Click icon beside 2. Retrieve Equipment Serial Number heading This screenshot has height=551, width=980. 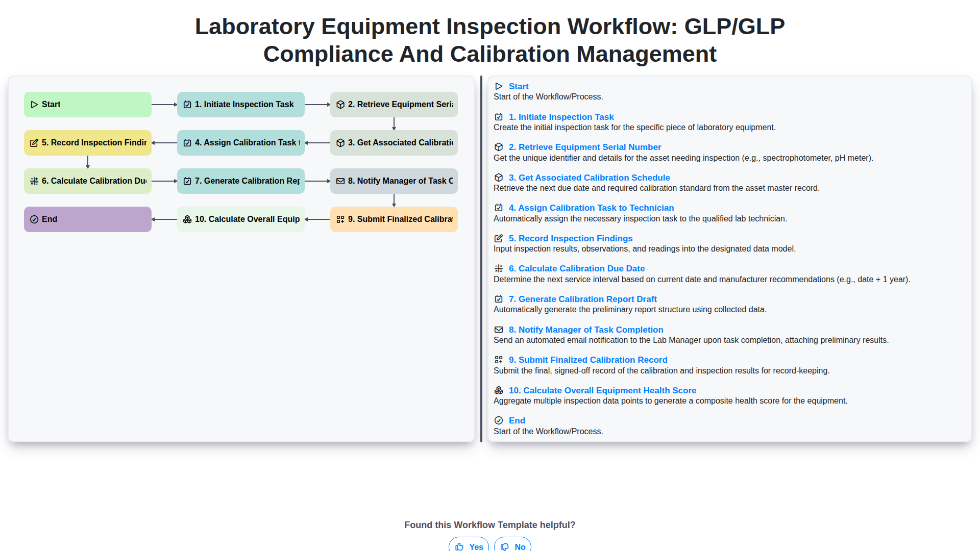pyautogui.click(x=499, y=147)
